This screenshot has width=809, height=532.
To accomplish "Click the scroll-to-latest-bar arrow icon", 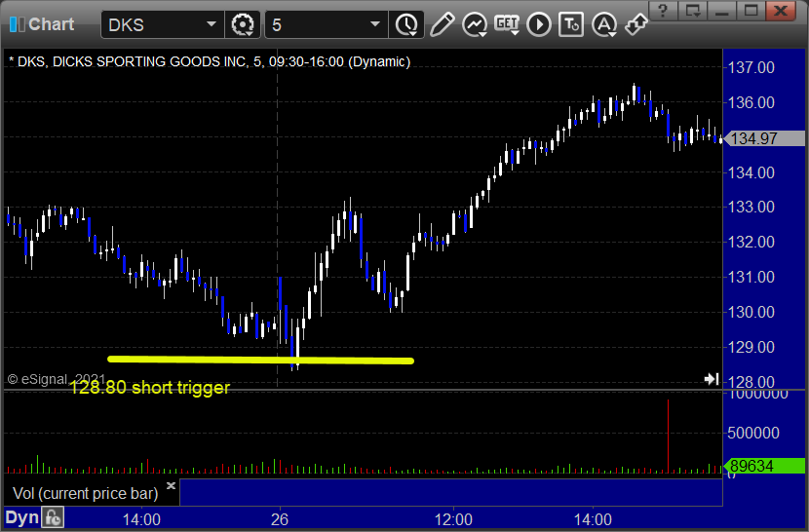I will pyautogui.click(x=712, y=379).
